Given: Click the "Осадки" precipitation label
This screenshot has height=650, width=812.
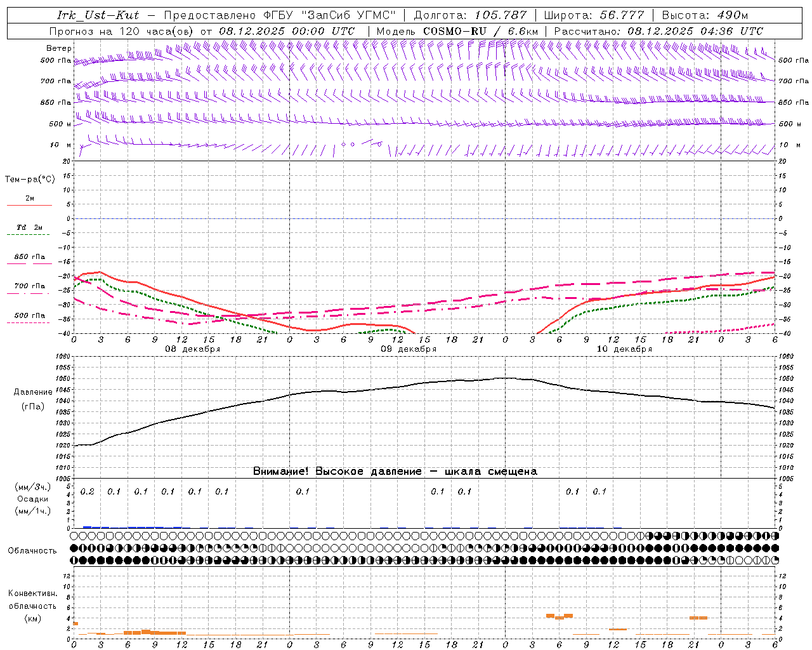Looking at the screenshot, I should (32, 499).
